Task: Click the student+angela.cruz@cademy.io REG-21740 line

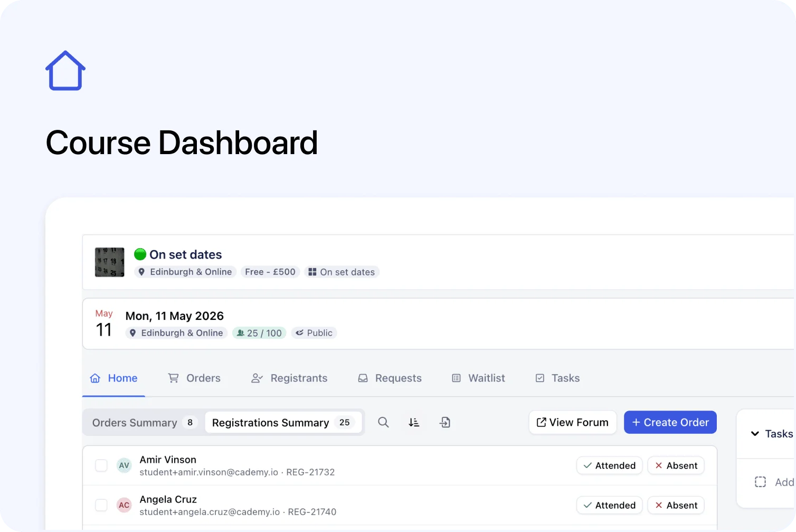Action: [x=238, y=512]
